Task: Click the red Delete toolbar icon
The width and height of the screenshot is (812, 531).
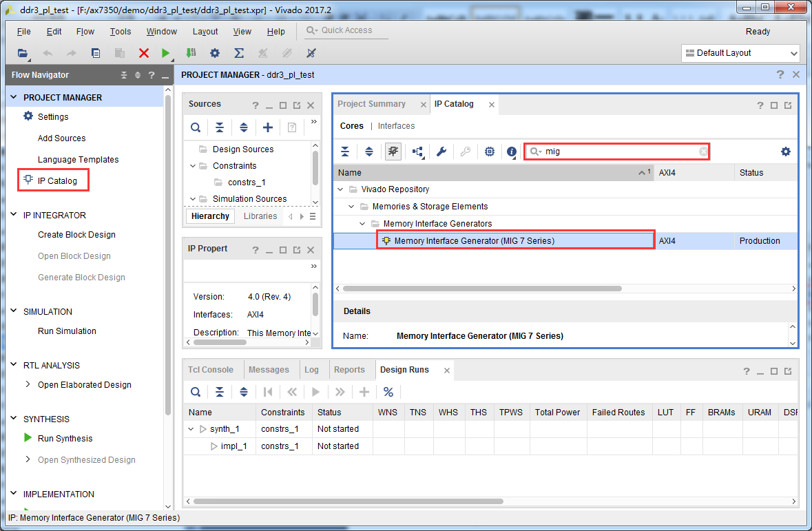Action: tap(144, 53)
